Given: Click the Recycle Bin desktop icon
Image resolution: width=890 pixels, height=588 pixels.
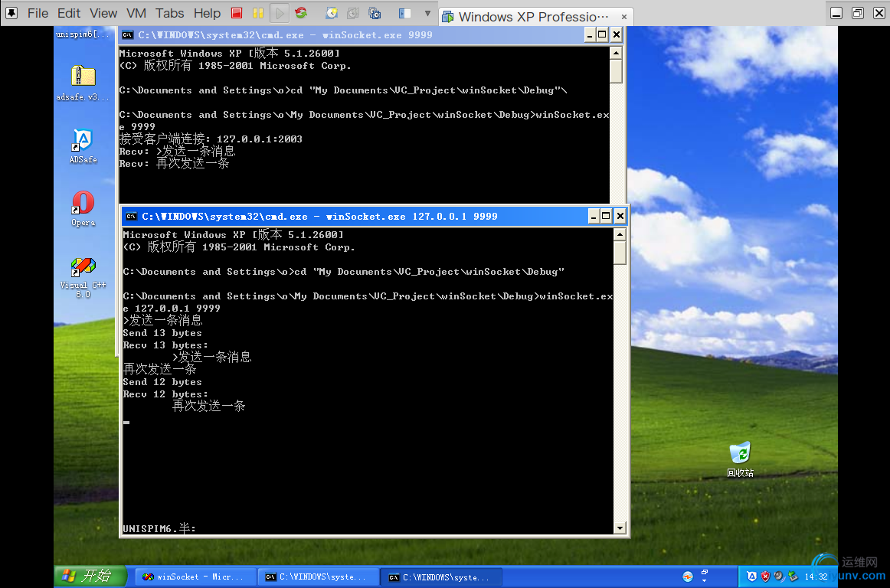Looking at the screenshot, I should point(740,459).
